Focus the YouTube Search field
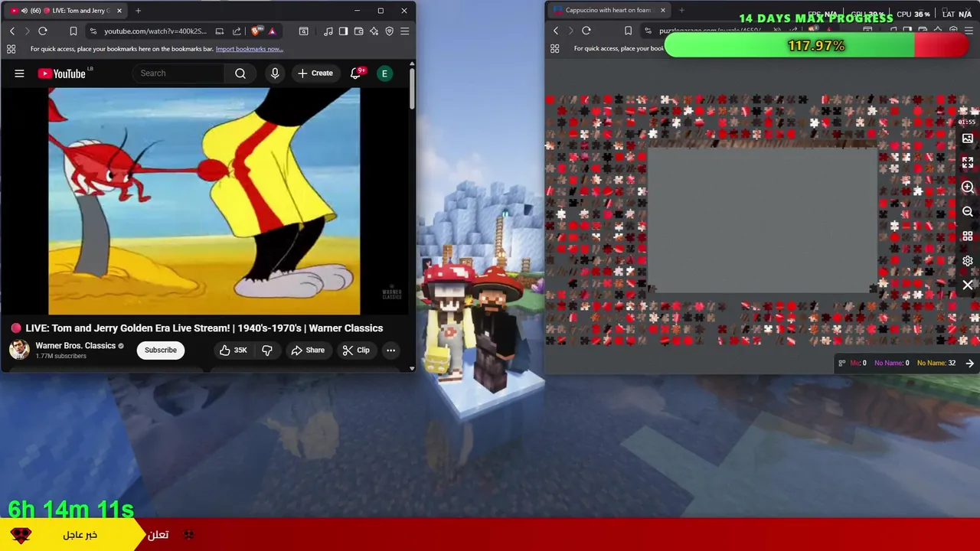Image resolution: width=980 pixels, height=551 pixels. 180,73
